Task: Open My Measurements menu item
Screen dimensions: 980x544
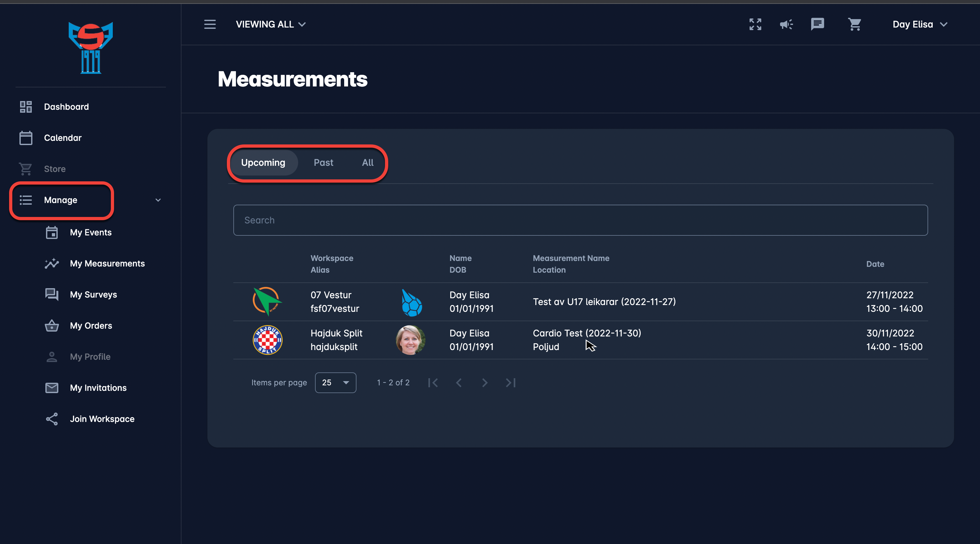Action: pos(107,264)
